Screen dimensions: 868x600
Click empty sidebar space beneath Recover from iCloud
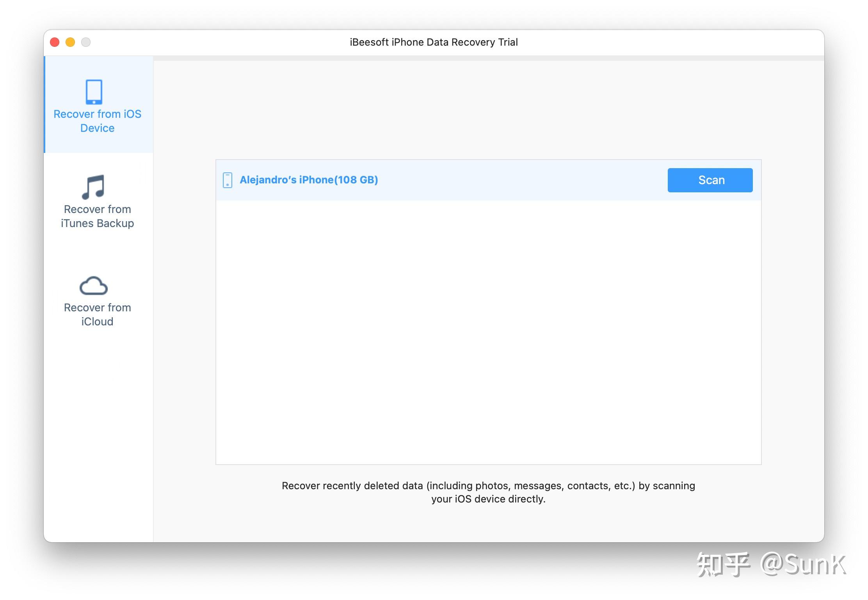coord(98,429)
